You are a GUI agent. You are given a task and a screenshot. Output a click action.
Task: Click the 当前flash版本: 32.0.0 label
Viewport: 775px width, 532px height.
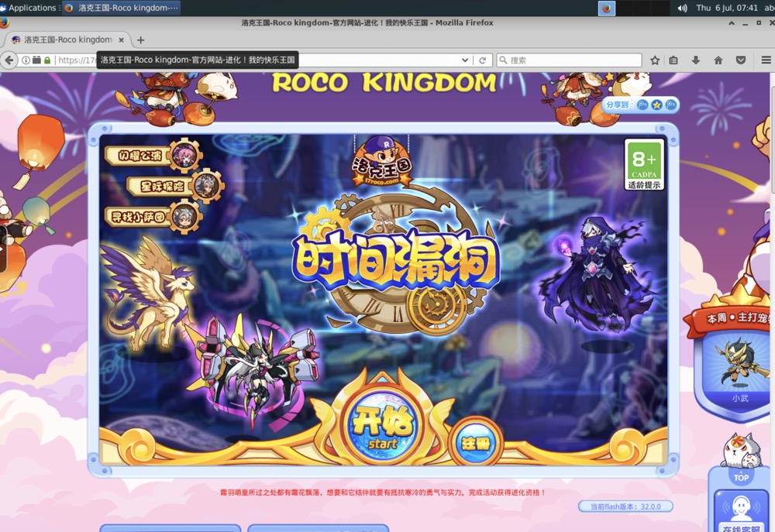point(625,506)
